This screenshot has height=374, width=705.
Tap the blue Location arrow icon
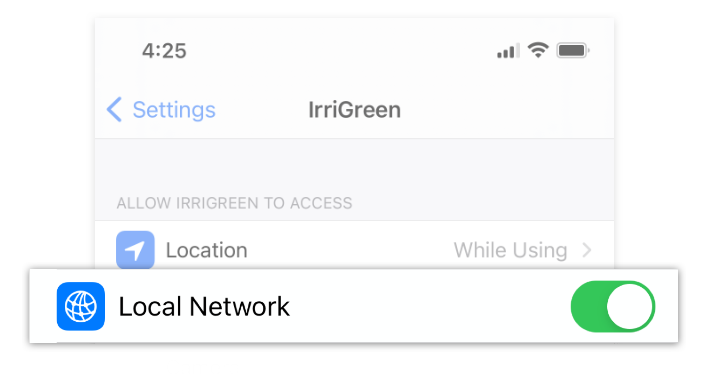(x=135, y=249)
